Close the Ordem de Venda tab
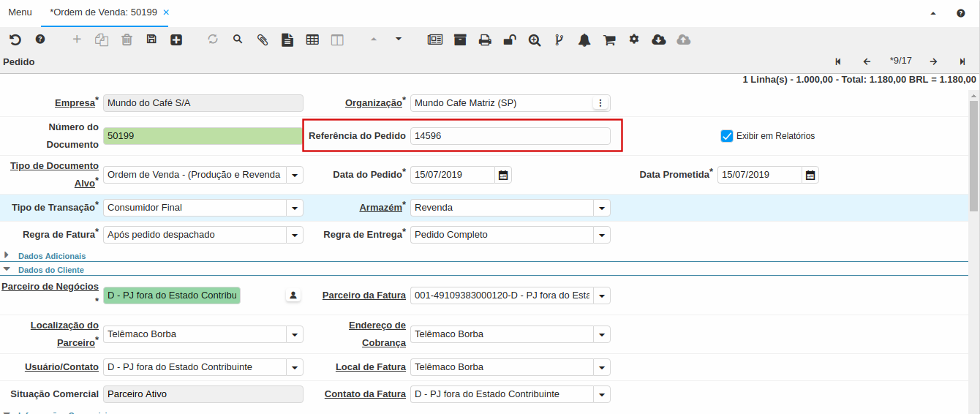 coord(166,12)
